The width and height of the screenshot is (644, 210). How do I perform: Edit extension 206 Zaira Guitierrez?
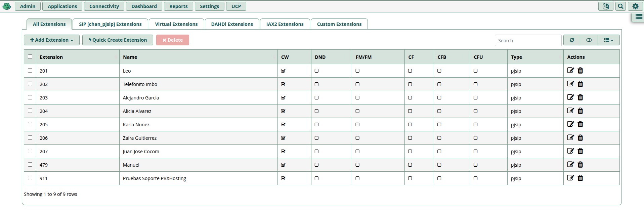tap(570, 137)
